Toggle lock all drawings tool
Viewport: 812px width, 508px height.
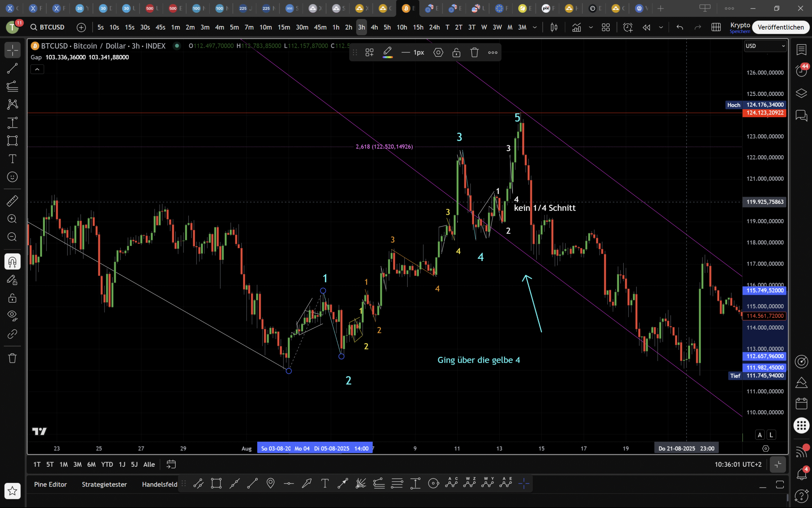[12, 298]
